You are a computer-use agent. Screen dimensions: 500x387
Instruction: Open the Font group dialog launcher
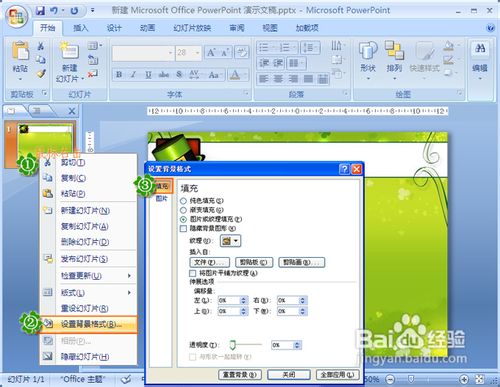[246, 93]
